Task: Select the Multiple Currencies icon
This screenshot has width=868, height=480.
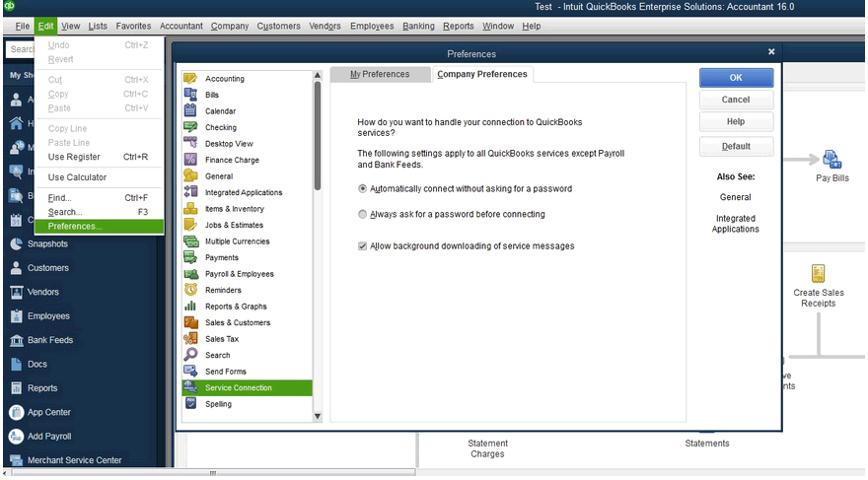Action: pyautogui.click(x=190, y=241)
